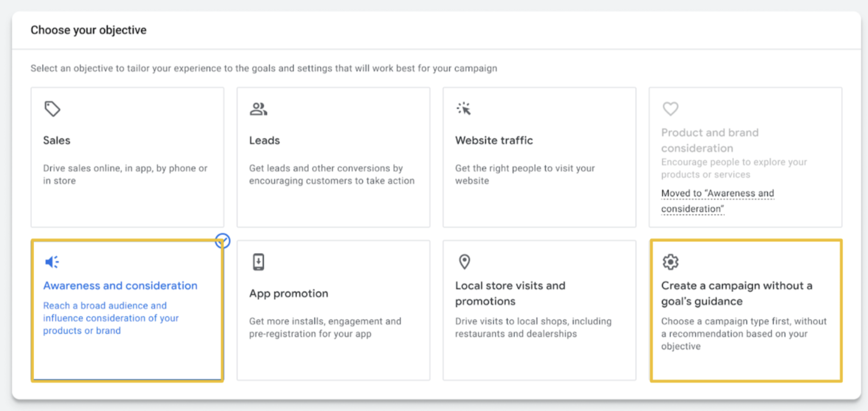Select the Awareness and consideration title
The width and height of the screenshot is (868, 411).
[120, 286]
